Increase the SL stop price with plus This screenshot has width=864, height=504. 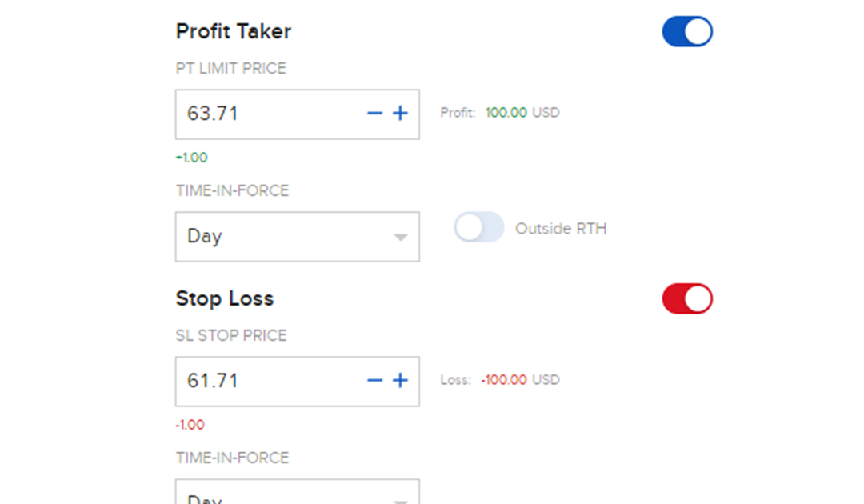(x=400, y=381)
